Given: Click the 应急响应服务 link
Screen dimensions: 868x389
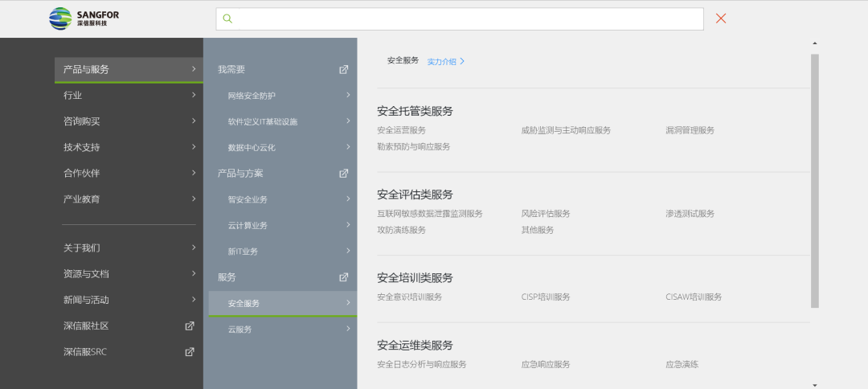Looking at the screenshot, I should 545,364.
